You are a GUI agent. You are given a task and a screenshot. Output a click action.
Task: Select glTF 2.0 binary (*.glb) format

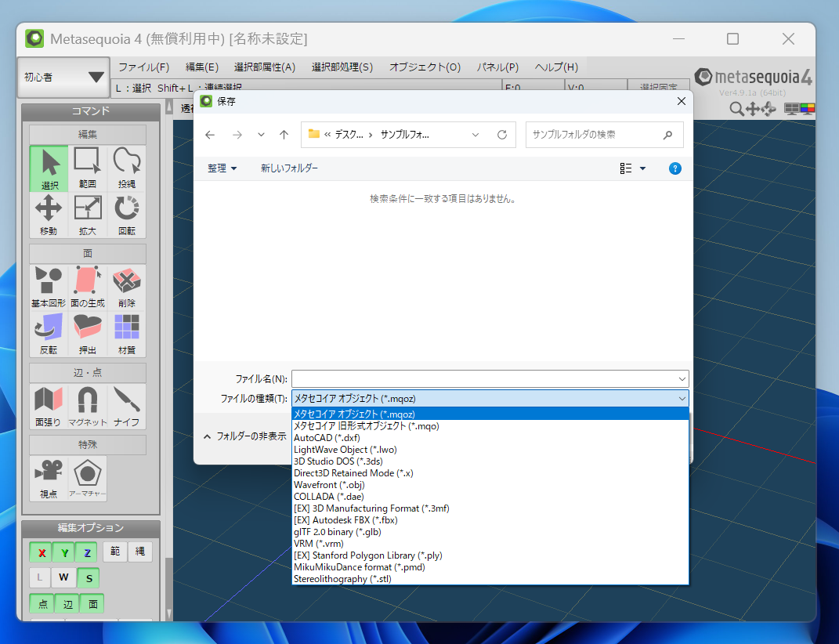pos(490,532)
